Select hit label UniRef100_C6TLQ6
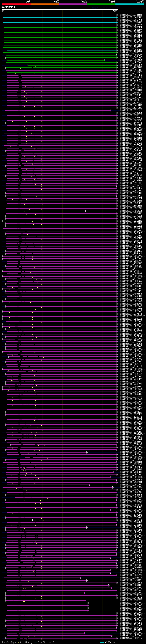Viewport: 146px width, 644px height. click(x=131, y=58)
